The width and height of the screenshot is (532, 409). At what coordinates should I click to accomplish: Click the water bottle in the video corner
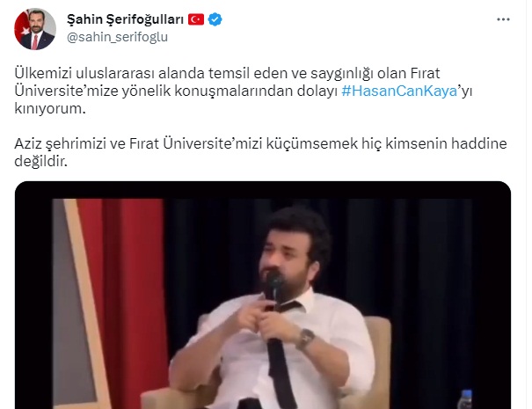[x=464, y=399]
